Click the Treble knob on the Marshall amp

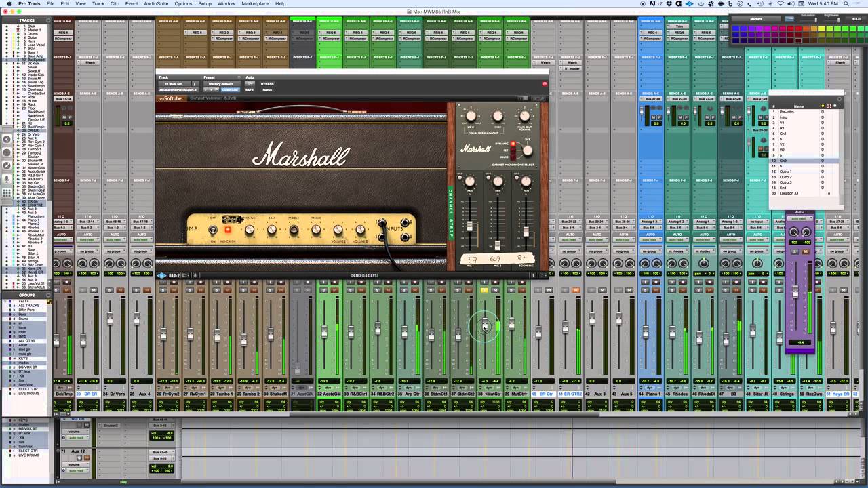point(316,230)
